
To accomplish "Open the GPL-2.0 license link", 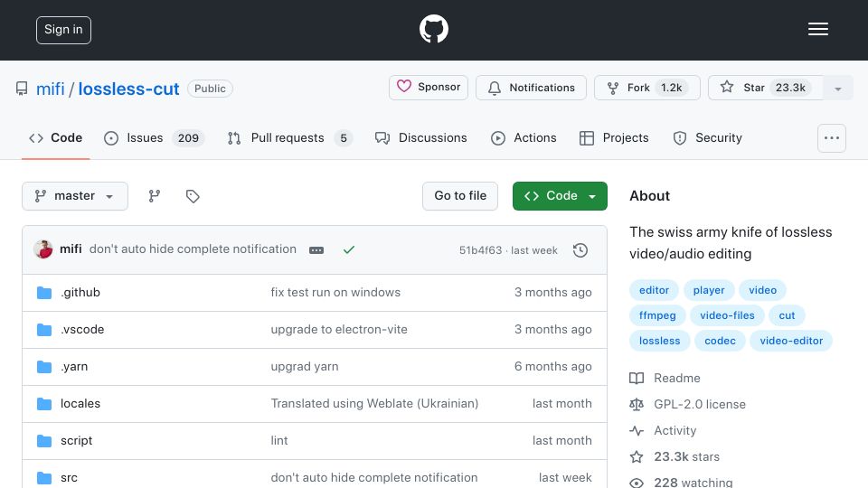I will tap(687, 405).
